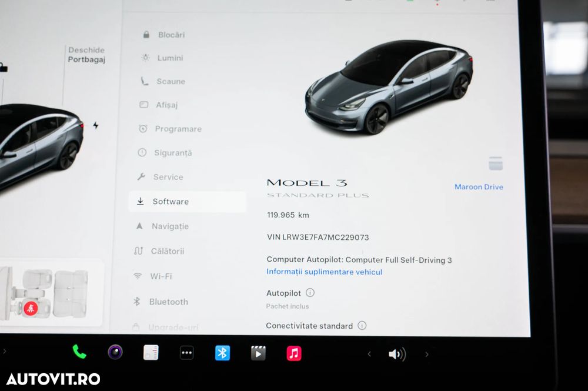Tap the Maroon Drive vehicle name link
Viewport: 588px width, 391px height.
tap(479, 187)
